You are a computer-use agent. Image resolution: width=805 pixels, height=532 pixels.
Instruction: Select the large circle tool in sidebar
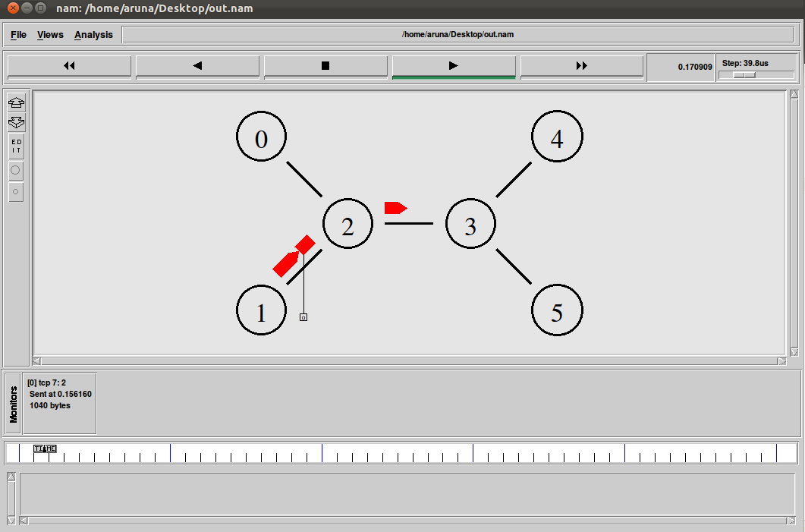(x=15, y=170)
